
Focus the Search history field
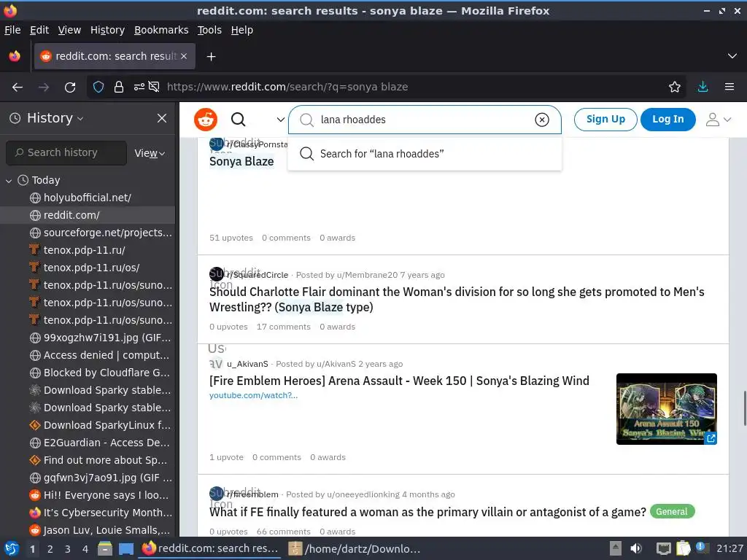pyautogui.click(x=66, y=153)
